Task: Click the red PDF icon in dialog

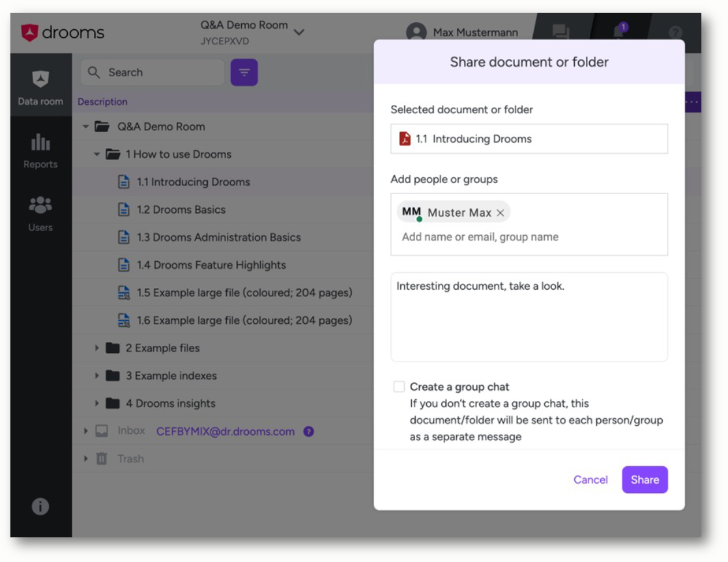Action: tap(405, 139)
